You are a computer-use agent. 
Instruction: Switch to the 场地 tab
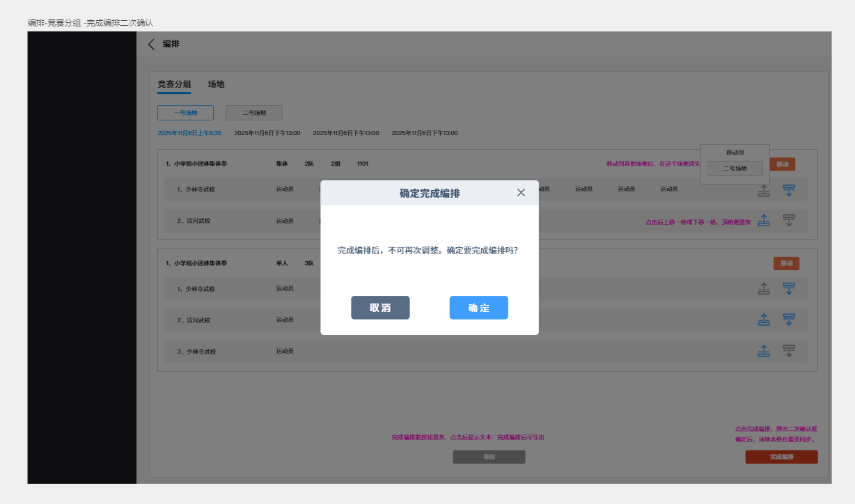tap(216, 84)
